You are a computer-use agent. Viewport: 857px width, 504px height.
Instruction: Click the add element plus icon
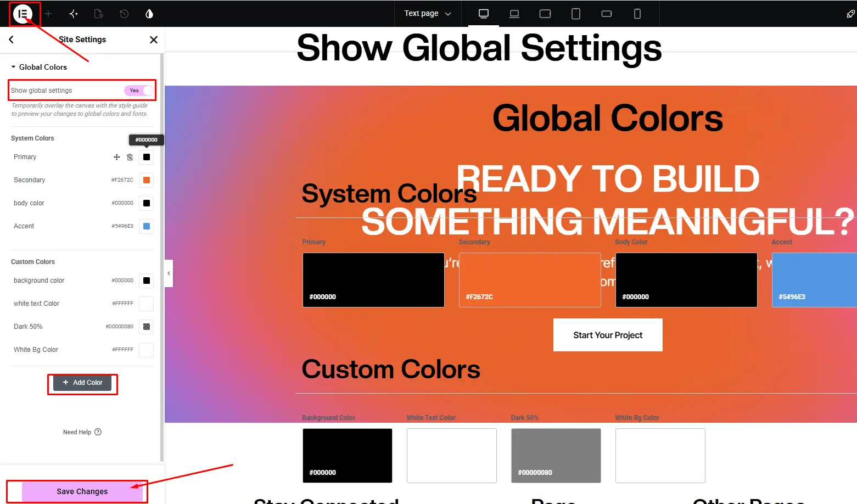tap(48, 14)
